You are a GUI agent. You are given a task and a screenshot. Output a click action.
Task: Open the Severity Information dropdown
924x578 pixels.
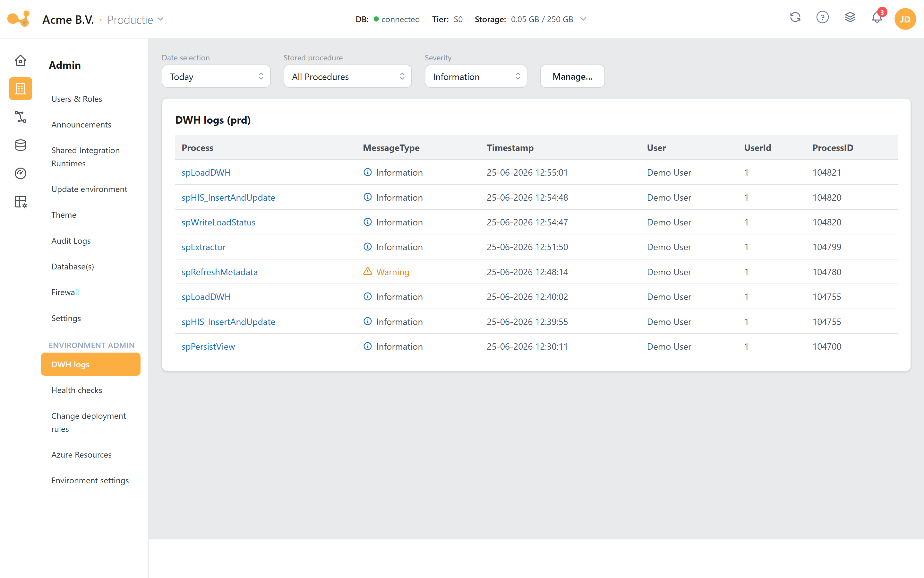[x=476, y=76]
